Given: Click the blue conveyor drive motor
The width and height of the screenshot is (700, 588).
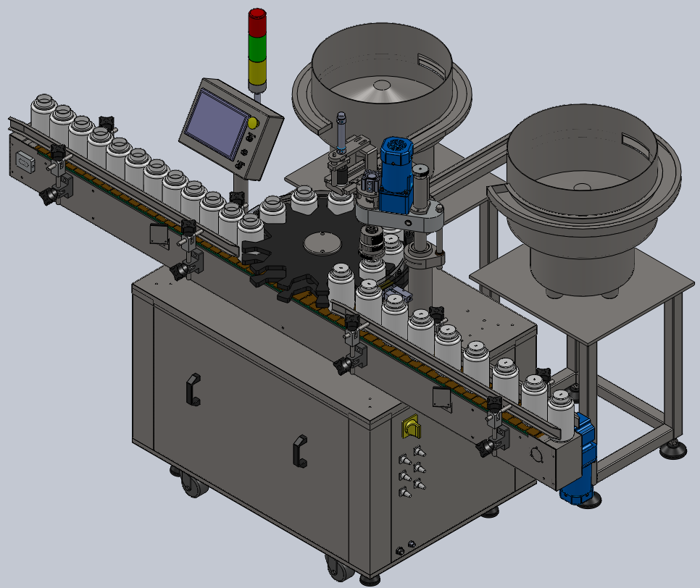Looking at the screenshot, I should tap(581, 460).
